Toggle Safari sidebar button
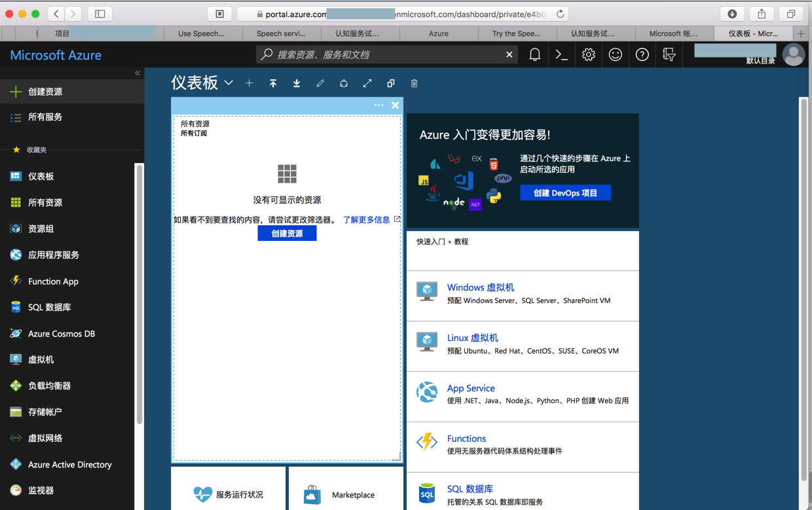 coord(100,14)
